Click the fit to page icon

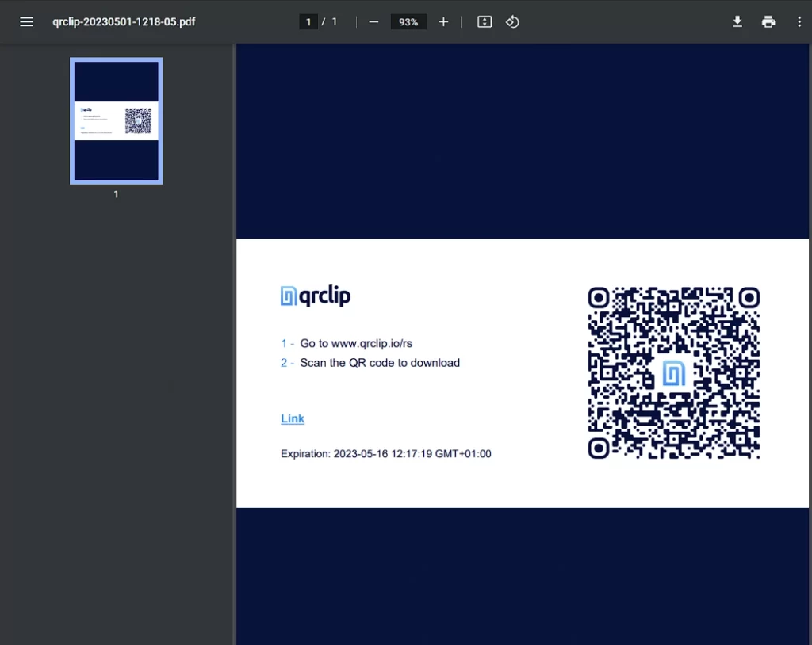485,21
